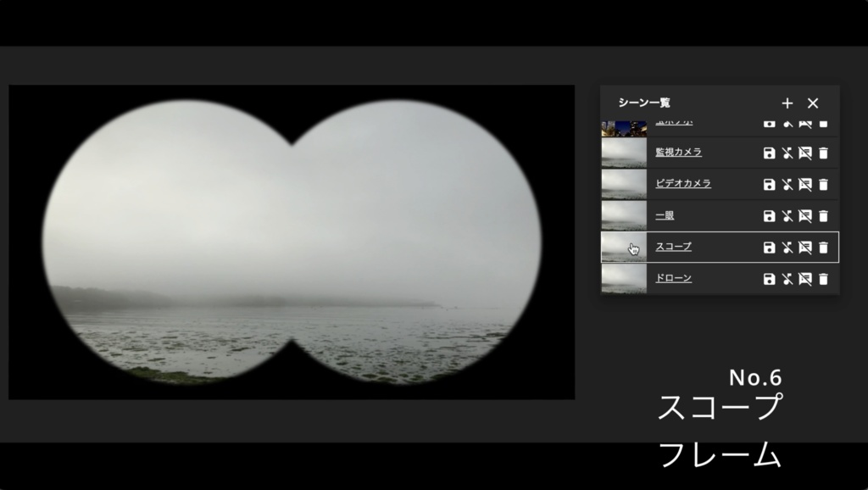
Task: Add a new scene with the plus icon
Action: 787,103
